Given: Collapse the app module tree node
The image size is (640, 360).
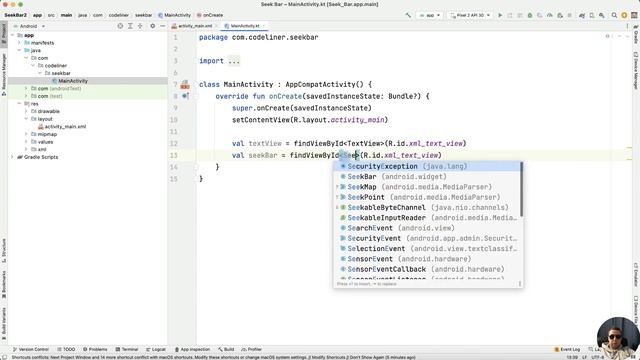Looking at the screenshot, I should (x=12, y=35).
